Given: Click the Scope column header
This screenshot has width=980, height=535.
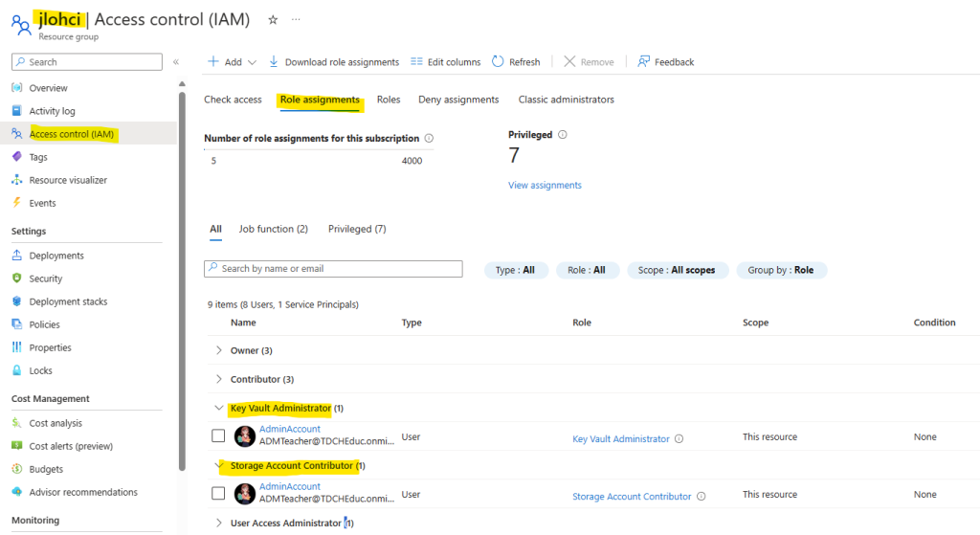Looking at the screenshot, I should [x=756, y=323].
